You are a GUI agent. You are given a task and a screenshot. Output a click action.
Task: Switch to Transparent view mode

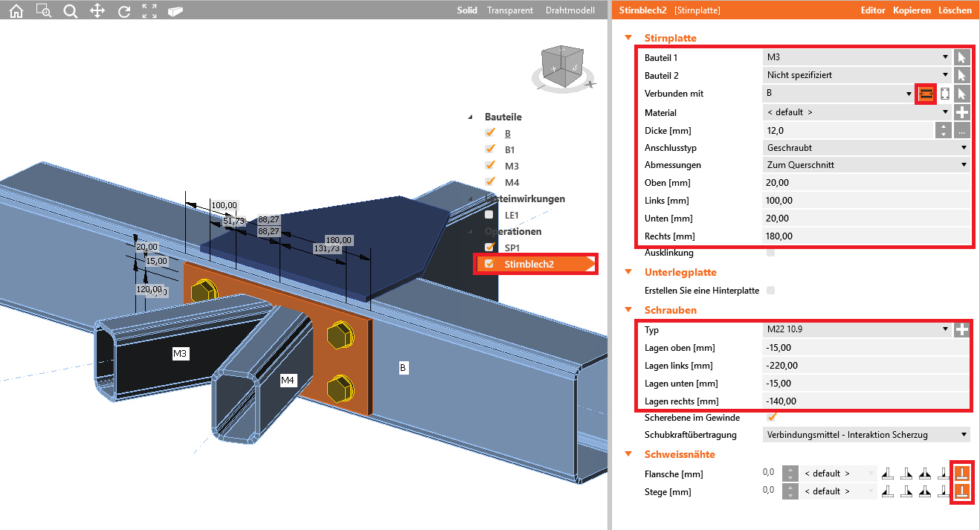[510, 10]
